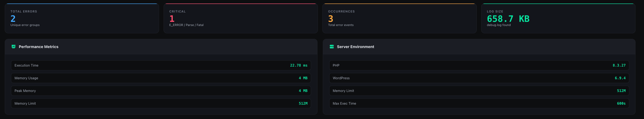Click the Total Errors value 2
644x119 pixels.
(13, 19)
